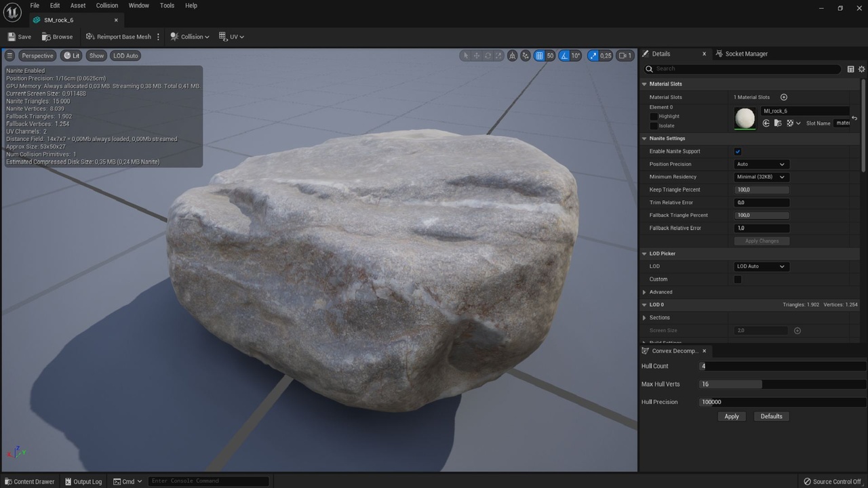The height and width of the screenshot is (488, 868).
Task: Adjust the Max Hull Verts slider
Action: point(783,384)
